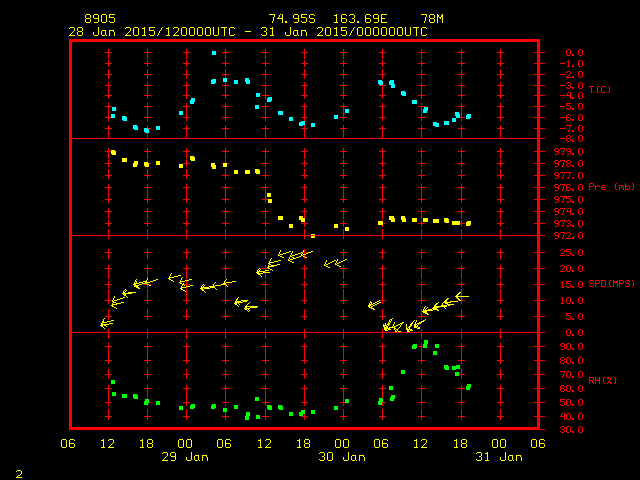Screen dimensions: 640x480
Task: Click pressure tick "975.0"
Action: [x=569, y=200]
